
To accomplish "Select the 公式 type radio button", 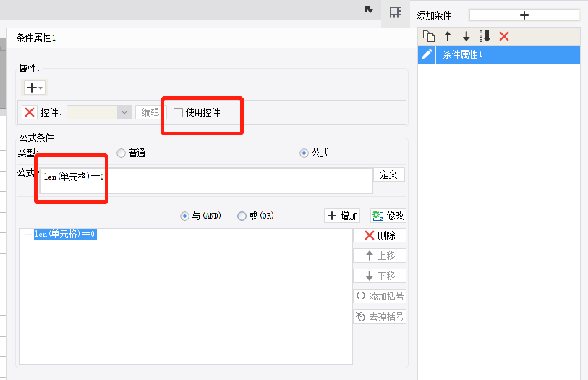I will click(x=304, y=153).
